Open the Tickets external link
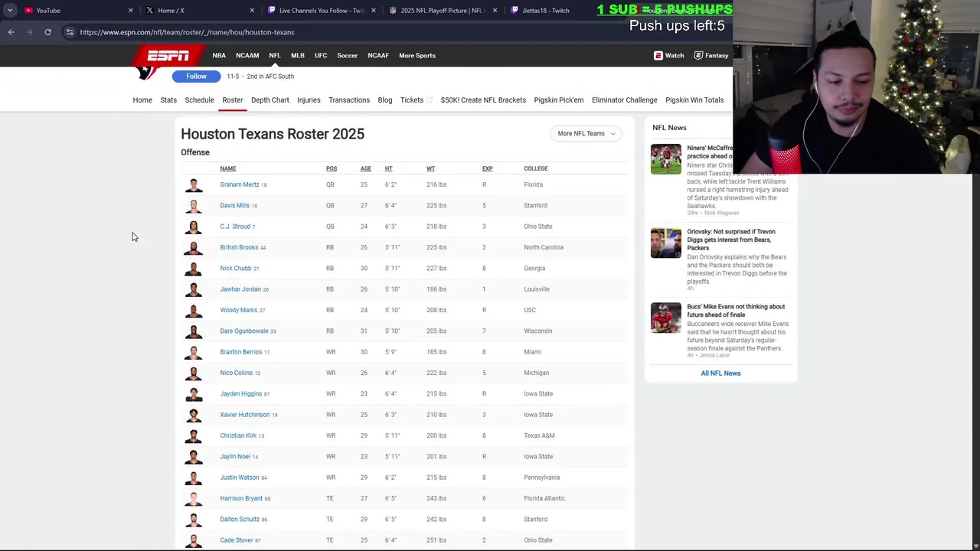Image resolution: width=980 pixels, height=551 pixels. [416, 99]
